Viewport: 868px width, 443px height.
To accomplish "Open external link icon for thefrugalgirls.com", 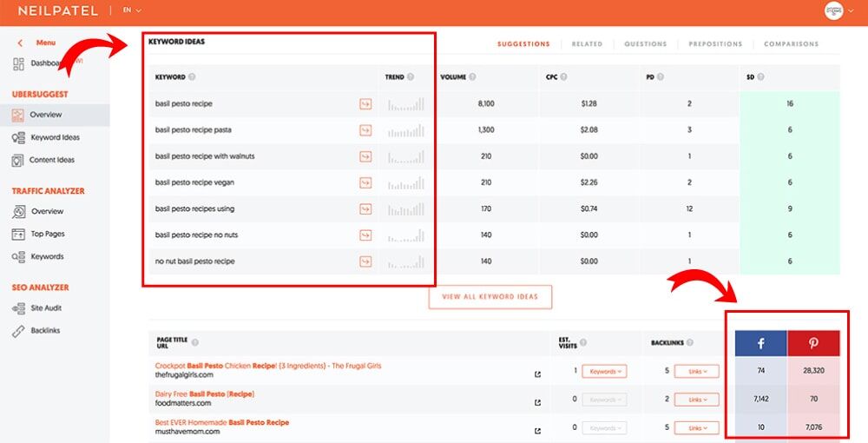I will pyautogui.click(x=538, y=375).
